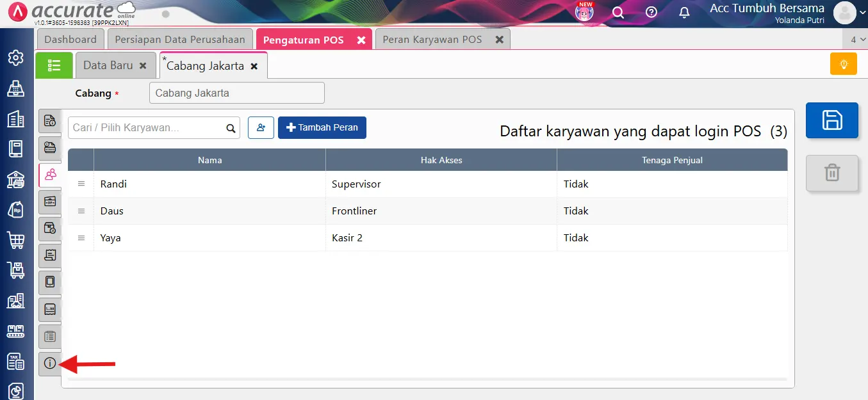Click the Tambah Peran button

[322, 127]
